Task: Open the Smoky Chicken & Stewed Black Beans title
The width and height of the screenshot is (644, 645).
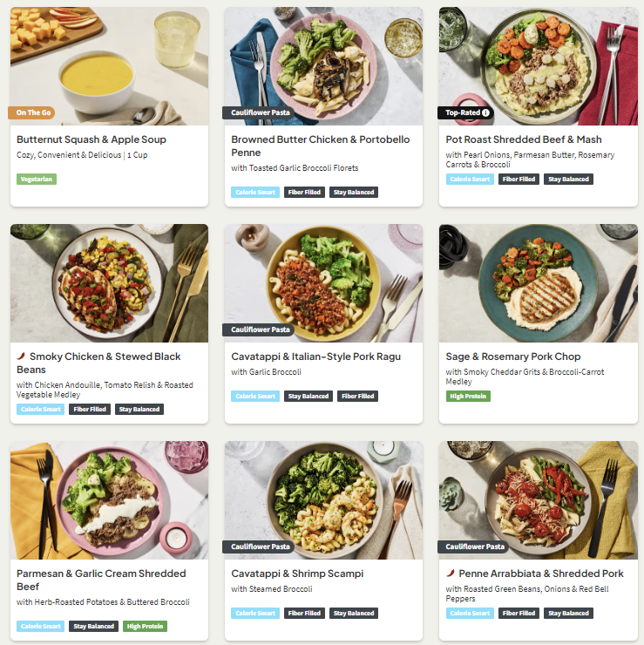Action: click(x=98, y=363)
